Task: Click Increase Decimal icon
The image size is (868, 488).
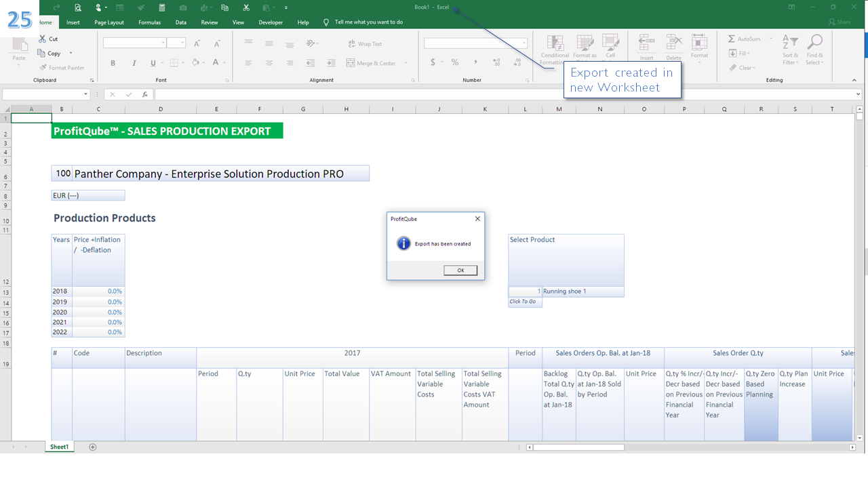Action: click(496, 62)
